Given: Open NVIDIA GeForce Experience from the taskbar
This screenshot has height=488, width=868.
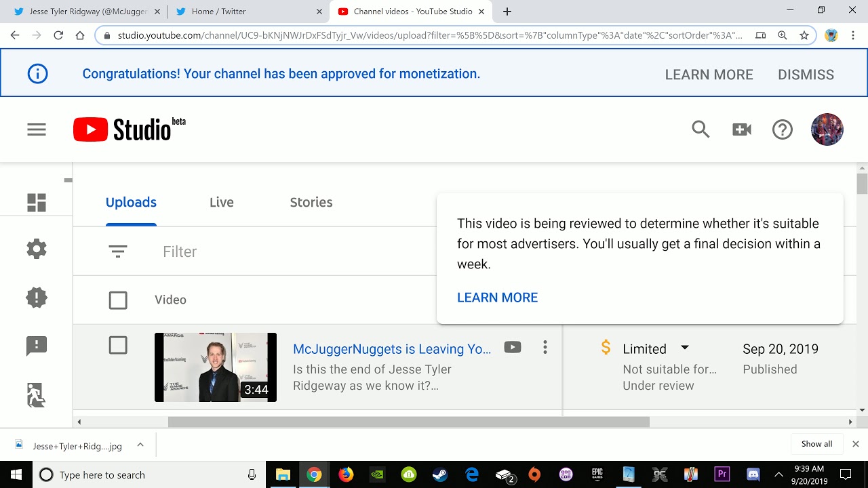Looking at the screenshot, I should click(377, 474).
